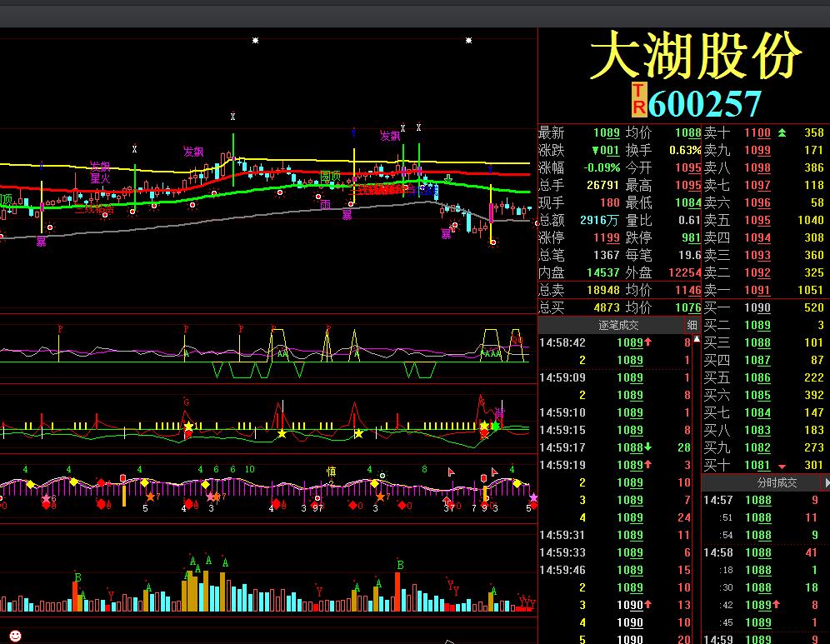Click the stock name 大湖股份

tap(696, 55)
